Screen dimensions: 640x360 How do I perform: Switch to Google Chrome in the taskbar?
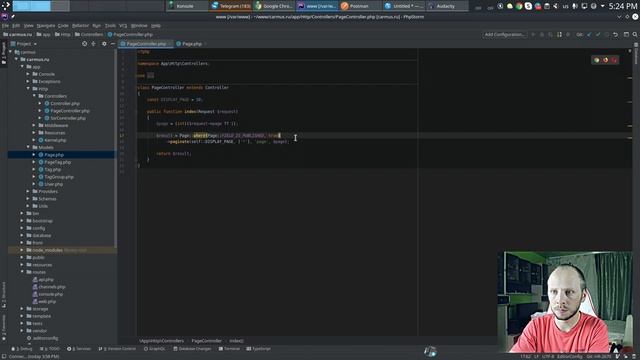tap(274, 6)
